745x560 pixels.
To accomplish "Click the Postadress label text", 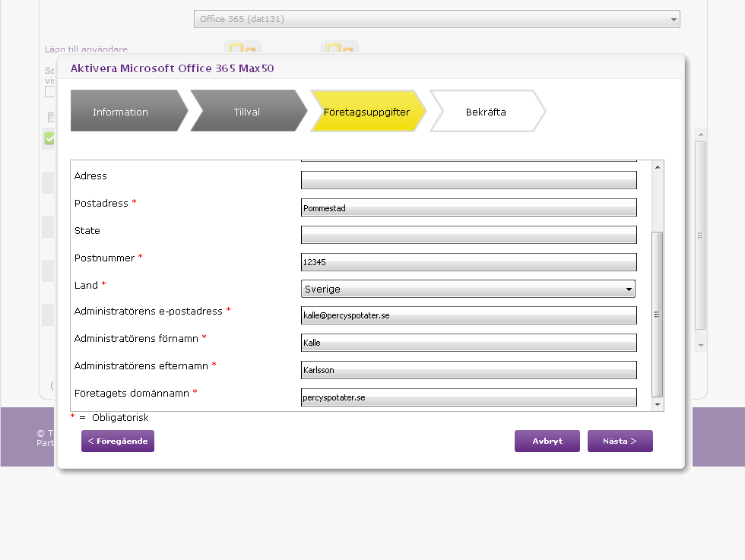I will [x=101, y=204].
